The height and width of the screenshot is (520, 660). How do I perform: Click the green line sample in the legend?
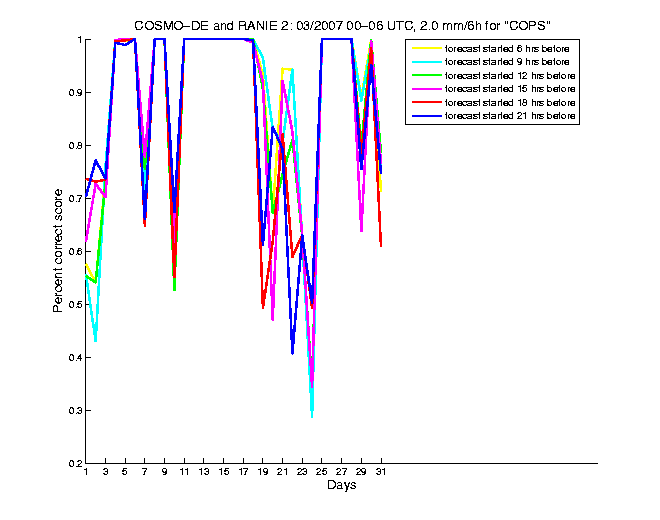426,76
